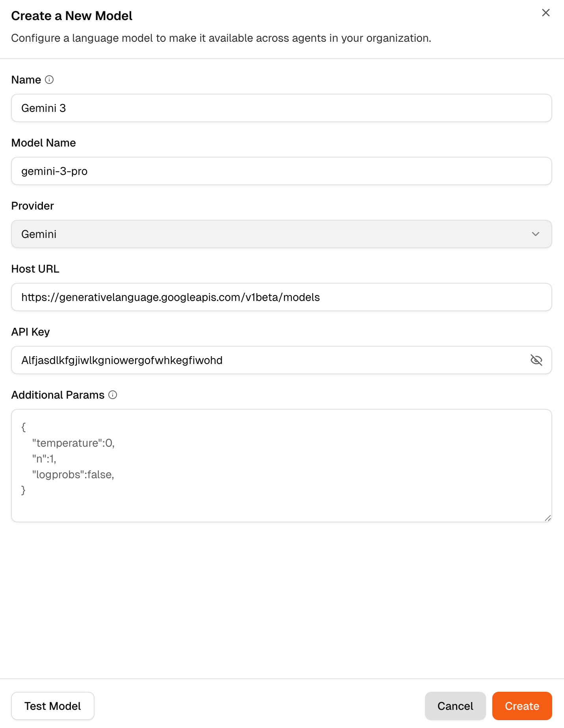Click into the Host URL input
This screenshot has width=564, height=728.
pos(281,297)
